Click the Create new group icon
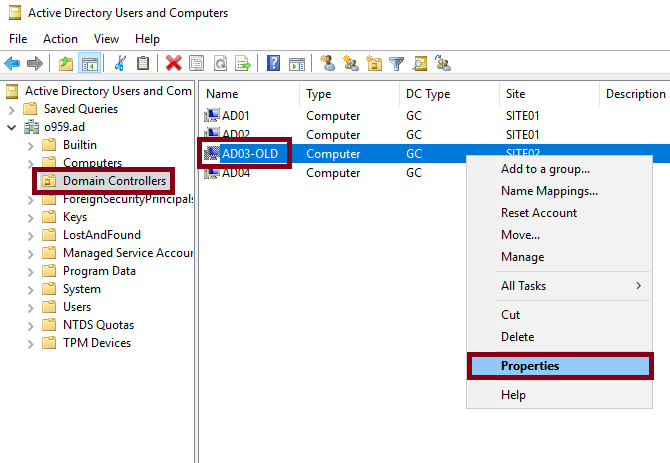This screenshot has height=463, width=670. (x=351, y=63)
